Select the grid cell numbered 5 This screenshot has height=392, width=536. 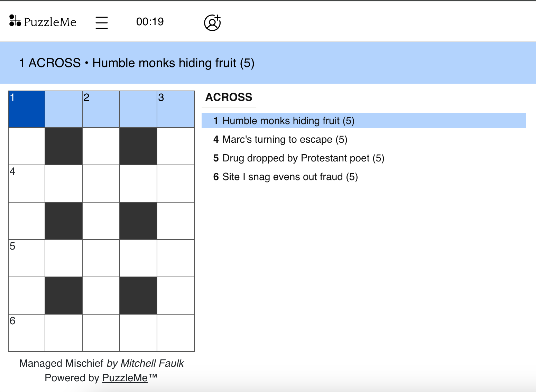pyautogui.click(x=27, y=258)
